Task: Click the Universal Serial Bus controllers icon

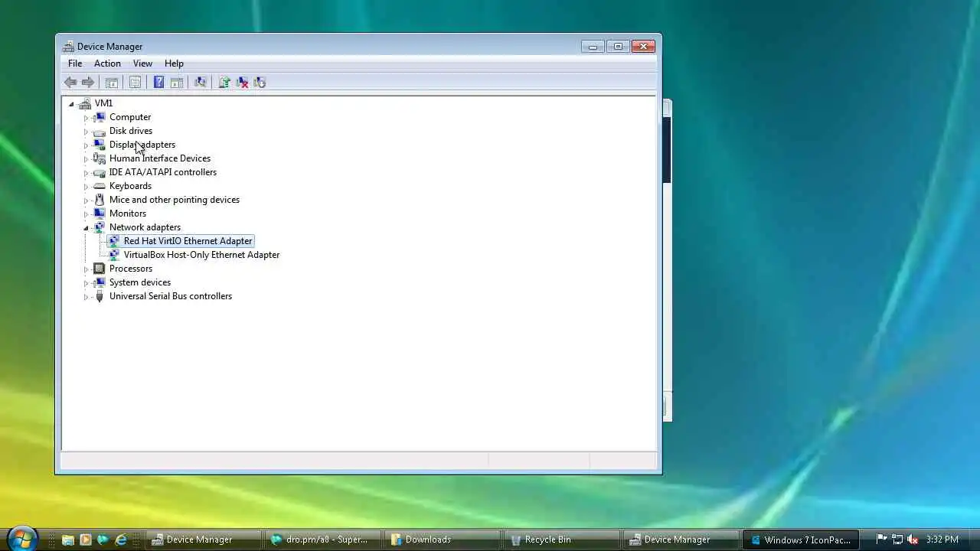Action: point(99,296)
